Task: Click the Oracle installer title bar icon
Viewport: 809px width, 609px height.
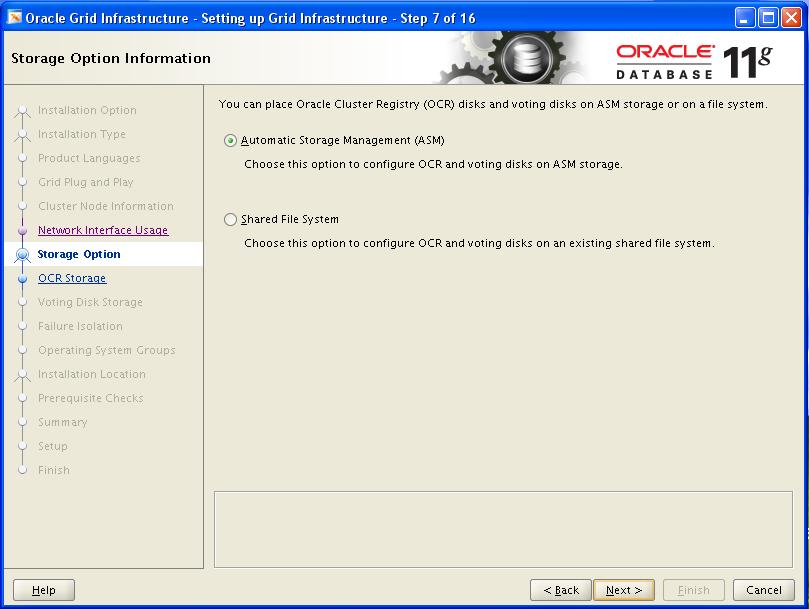Action: tap(14, 18)
